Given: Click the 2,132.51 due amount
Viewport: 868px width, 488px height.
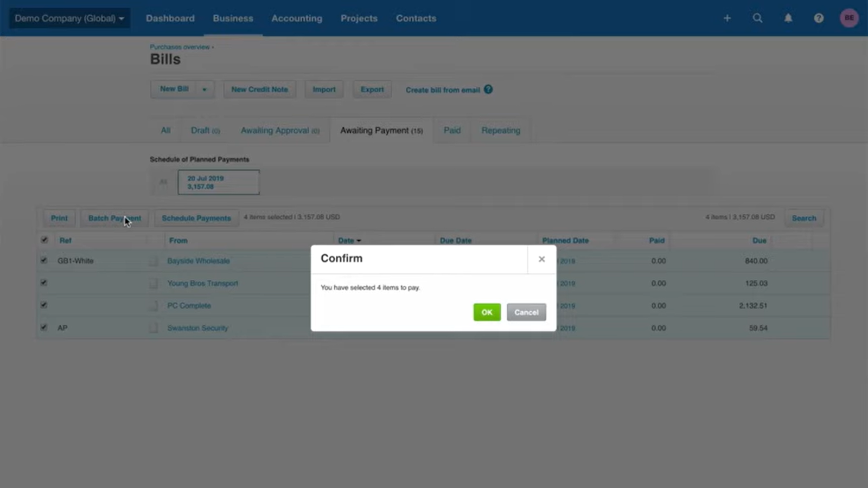Looking at the screenshot, I should (753, 306).
